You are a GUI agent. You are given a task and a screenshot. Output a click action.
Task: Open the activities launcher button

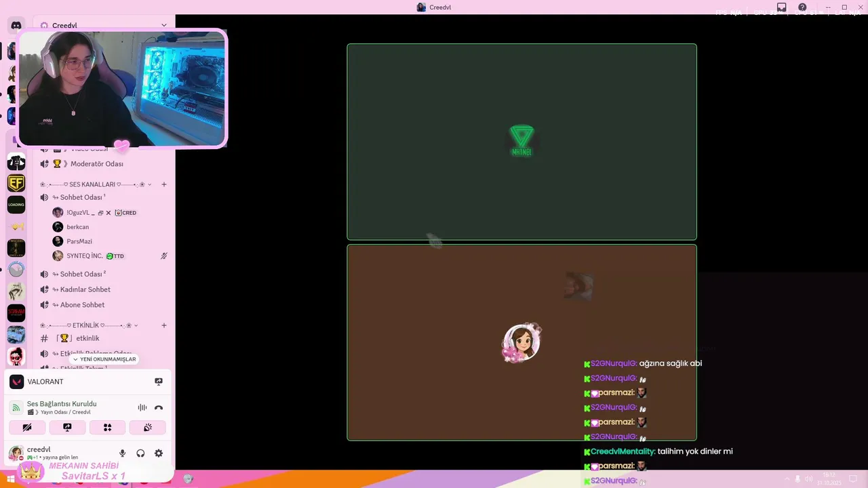point(107,427)
